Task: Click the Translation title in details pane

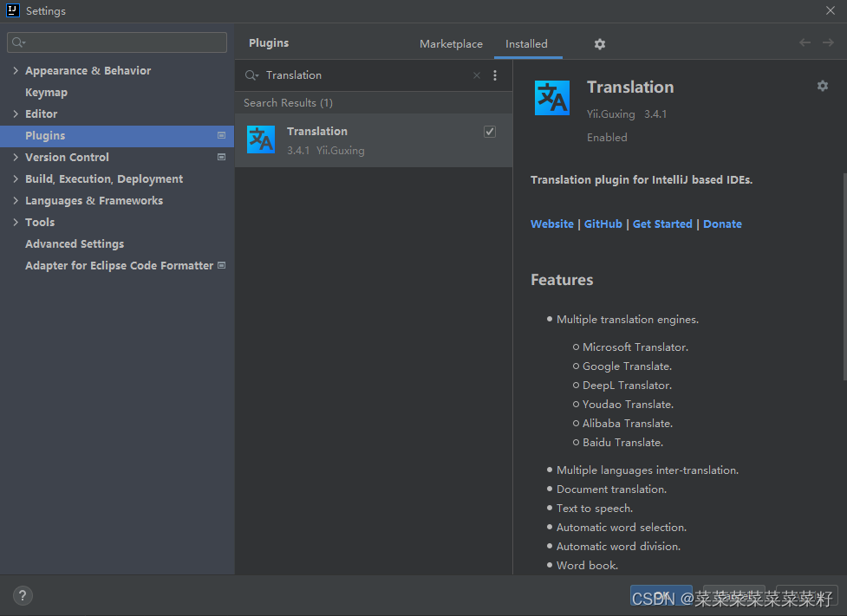Action: coord(630,88)
